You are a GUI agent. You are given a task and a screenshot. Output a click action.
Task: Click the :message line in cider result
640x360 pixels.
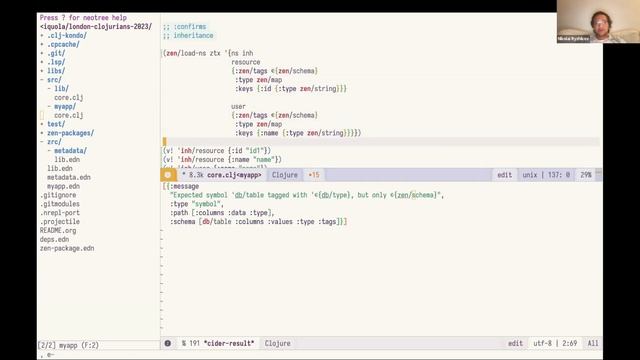pyautogui.click(x=181, y=187)
